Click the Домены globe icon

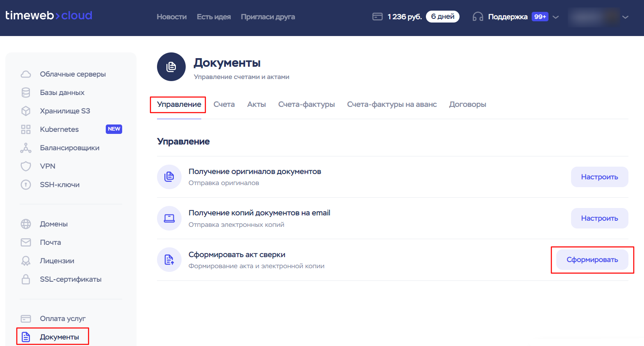(26, 224)
